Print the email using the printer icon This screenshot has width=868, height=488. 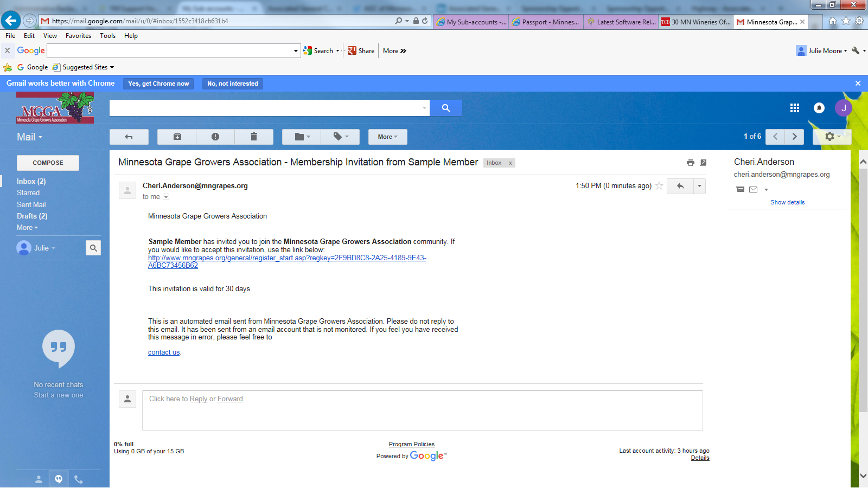(690, 163)
